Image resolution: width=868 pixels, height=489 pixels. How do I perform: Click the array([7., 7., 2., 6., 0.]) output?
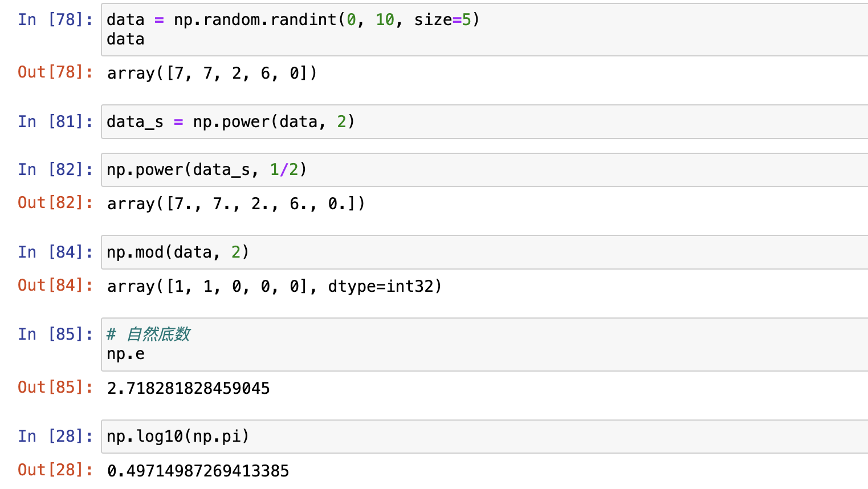pyautogui.click(x=236, y=203)
